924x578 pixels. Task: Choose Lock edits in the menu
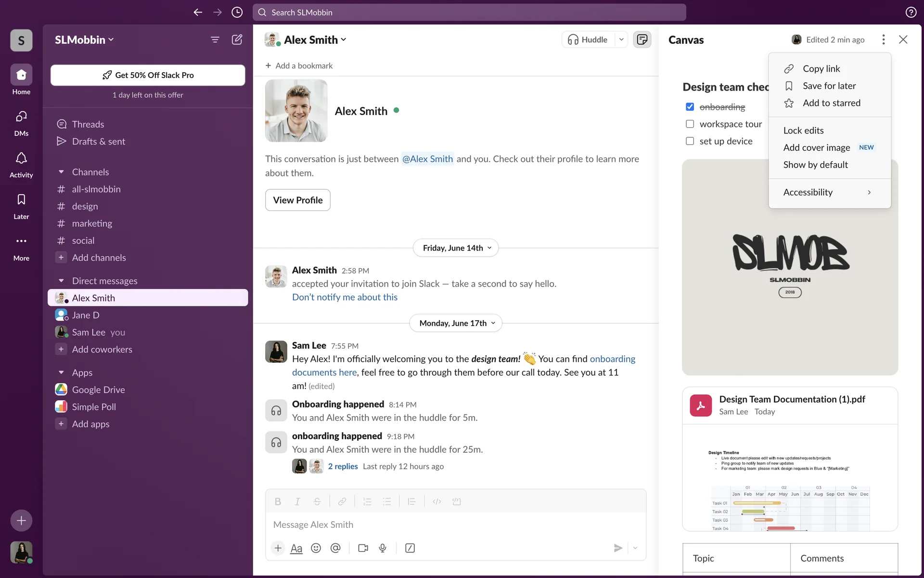[803, 131]
